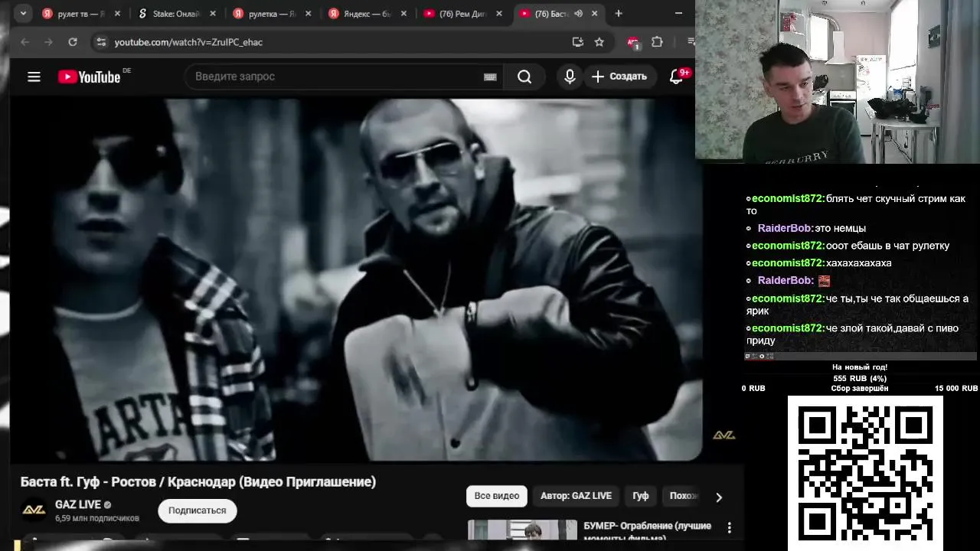Open the GAZ LIVE channel name link
Viewport: 980px width, 551px height.
point(78,505)
